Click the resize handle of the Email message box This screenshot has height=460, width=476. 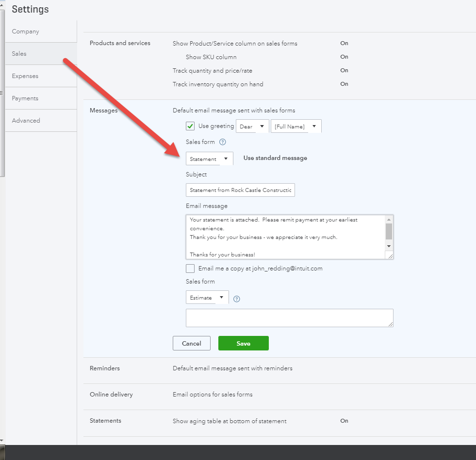pos(390,255)
